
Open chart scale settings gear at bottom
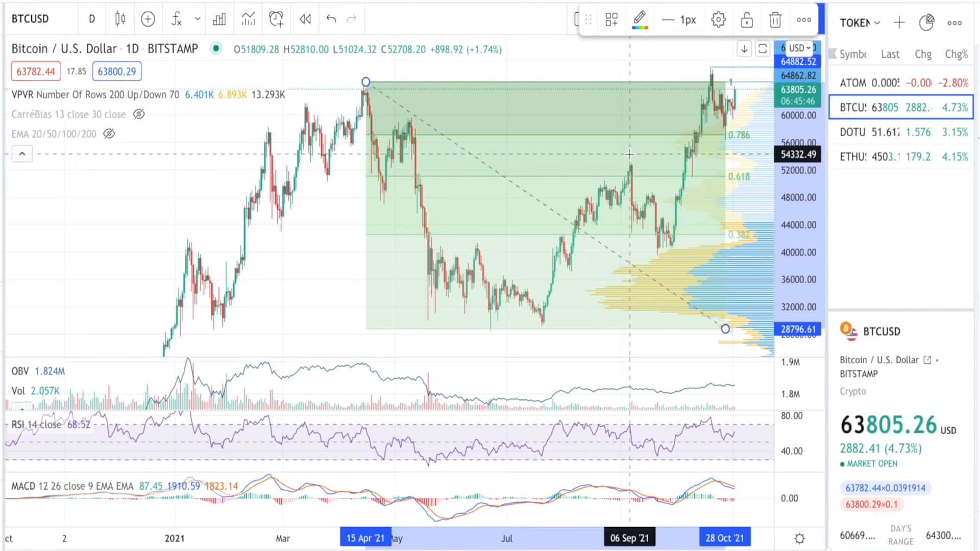[x=800, y=538]
